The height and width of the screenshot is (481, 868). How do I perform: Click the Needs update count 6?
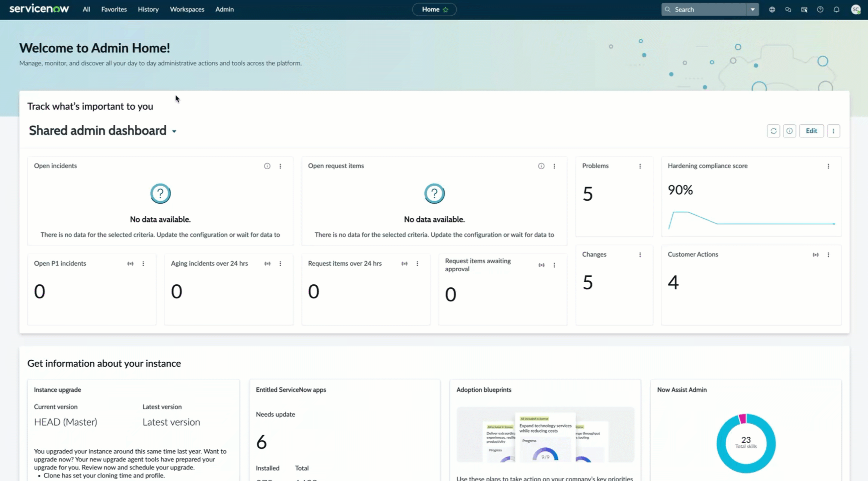tap(262, 442)
